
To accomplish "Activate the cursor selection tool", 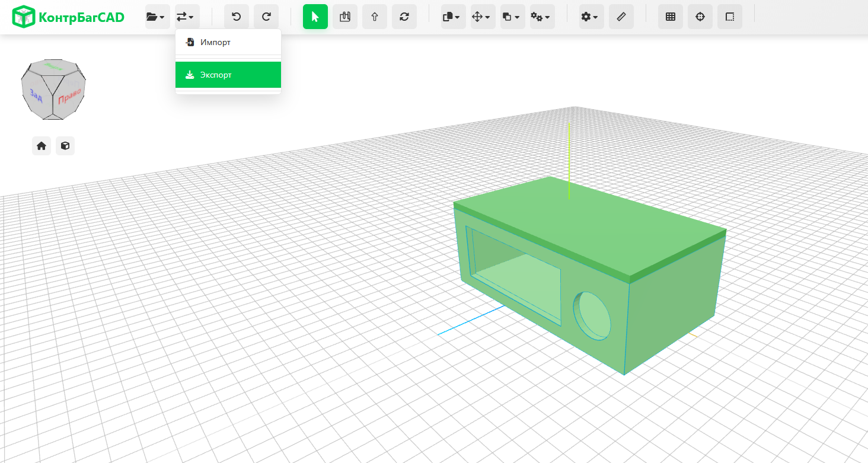I will pos(315,17).
